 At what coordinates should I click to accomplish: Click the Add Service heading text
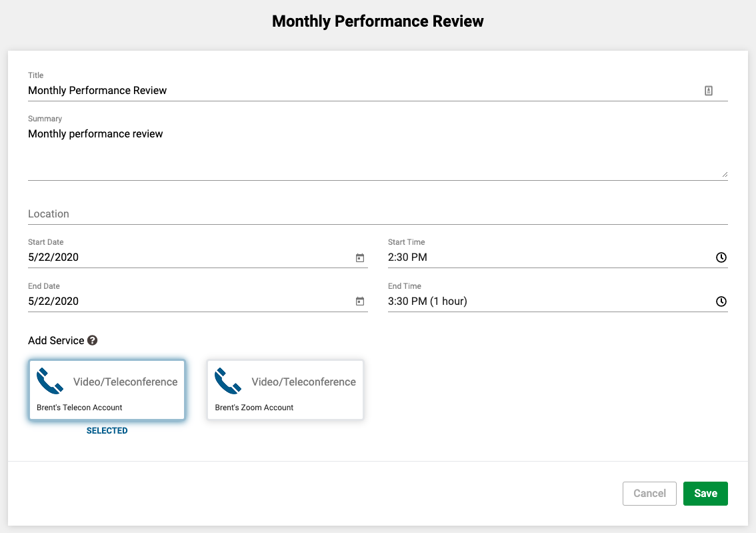[56, 340]
